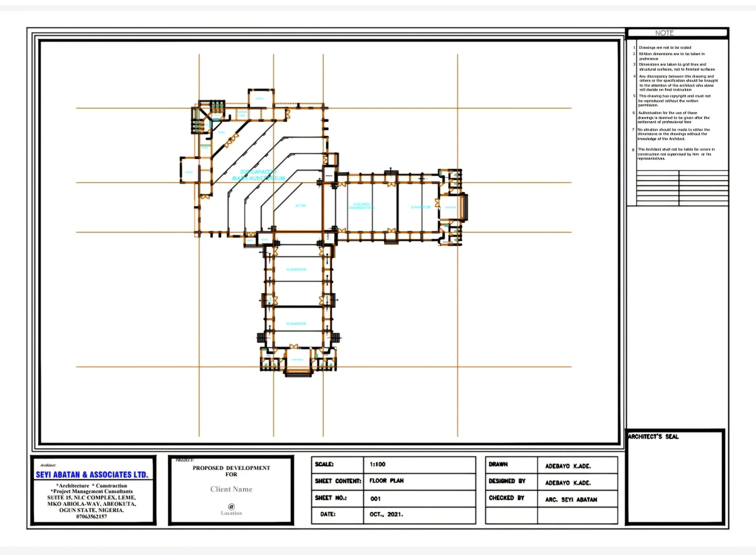Select the Location placeholder under @ symbol

click(231, 513)
